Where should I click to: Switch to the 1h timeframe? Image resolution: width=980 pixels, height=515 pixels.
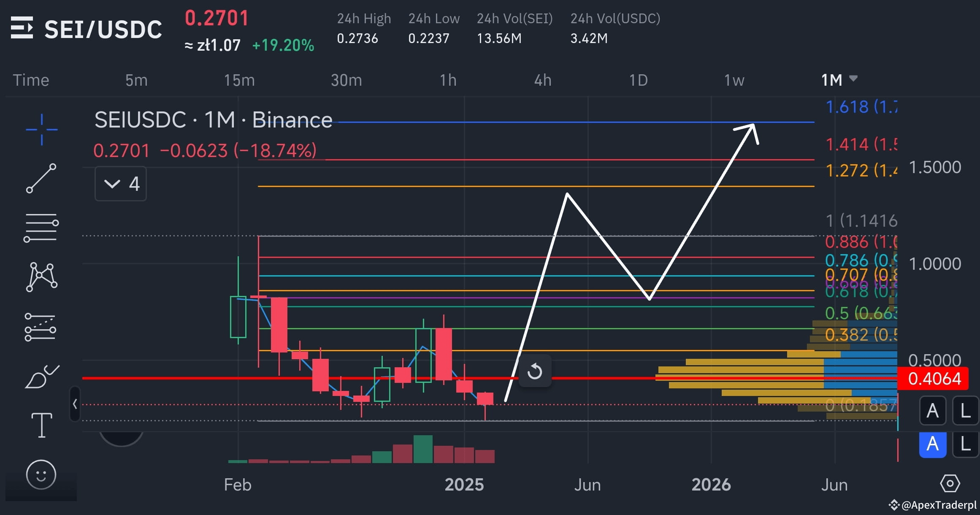tap(448, 80)
